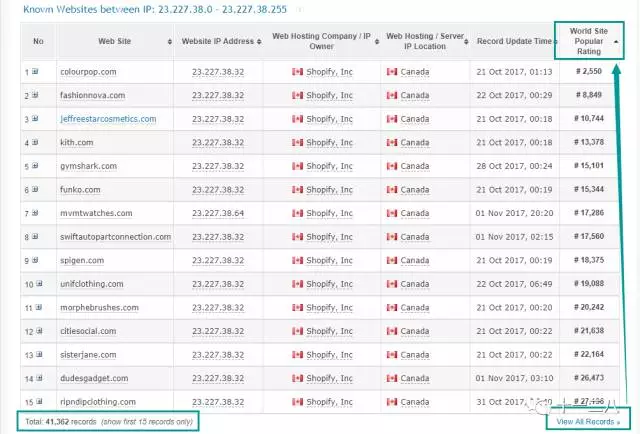Click the No column header

click(38, 41)
